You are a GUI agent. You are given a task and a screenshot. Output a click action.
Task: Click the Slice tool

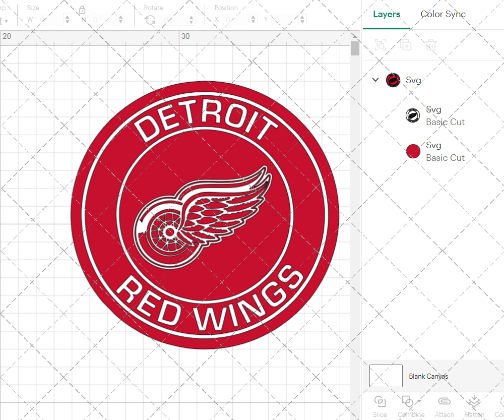pyautogui.click(x=380, y=407)
